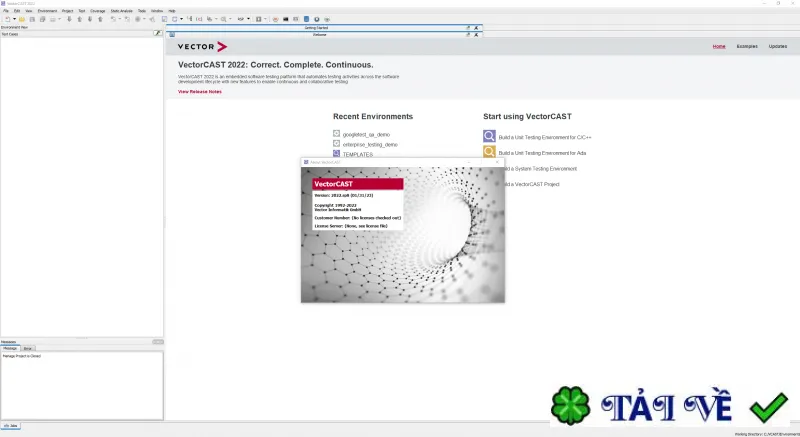Click the page icon left of Welcome title
The height and width of the screenshot is (437, 800).
[x=172, y=35]
